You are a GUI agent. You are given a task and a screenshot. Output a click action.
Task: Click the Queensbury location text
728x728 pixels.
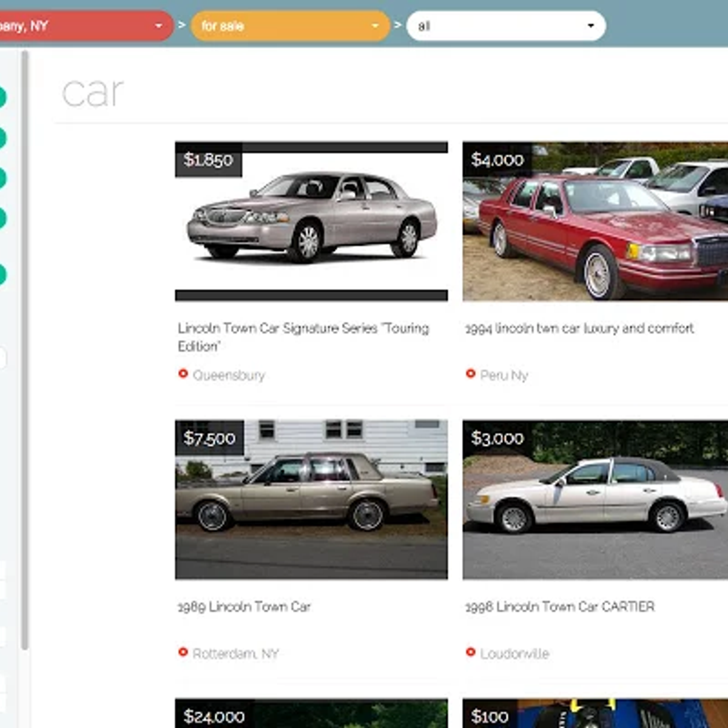point(229,376)
